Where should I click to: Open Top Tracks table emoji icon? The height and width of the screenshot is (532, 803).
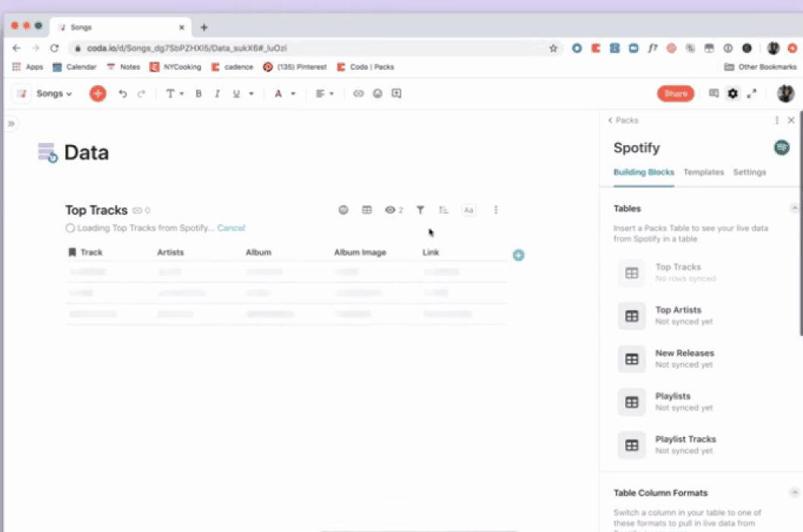[343, 210]
